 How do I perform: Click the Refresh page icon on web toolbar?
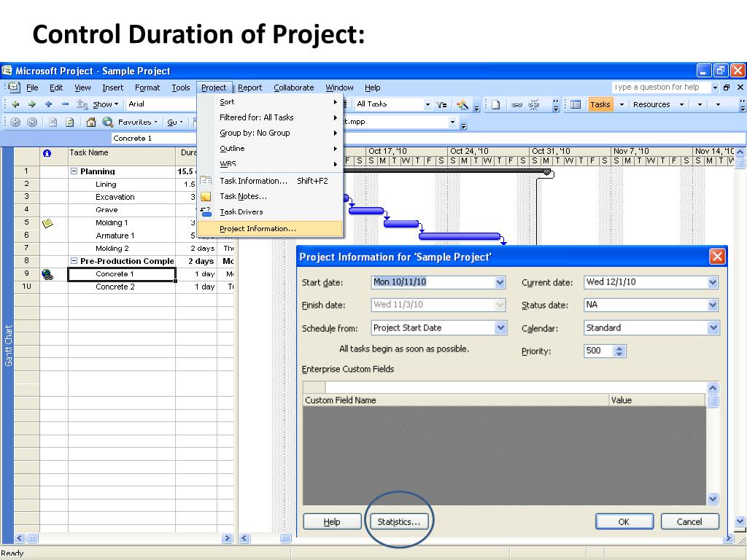click(69, 122)
